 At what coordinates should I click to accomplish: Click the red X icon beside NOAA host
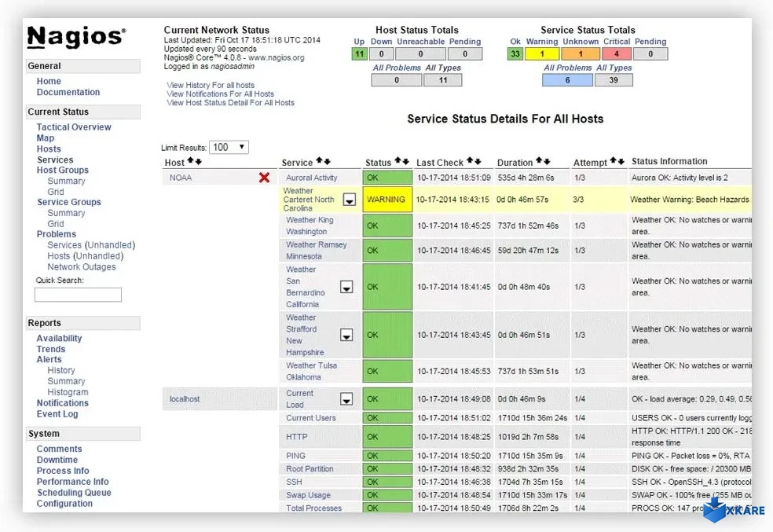coord(264,178)
